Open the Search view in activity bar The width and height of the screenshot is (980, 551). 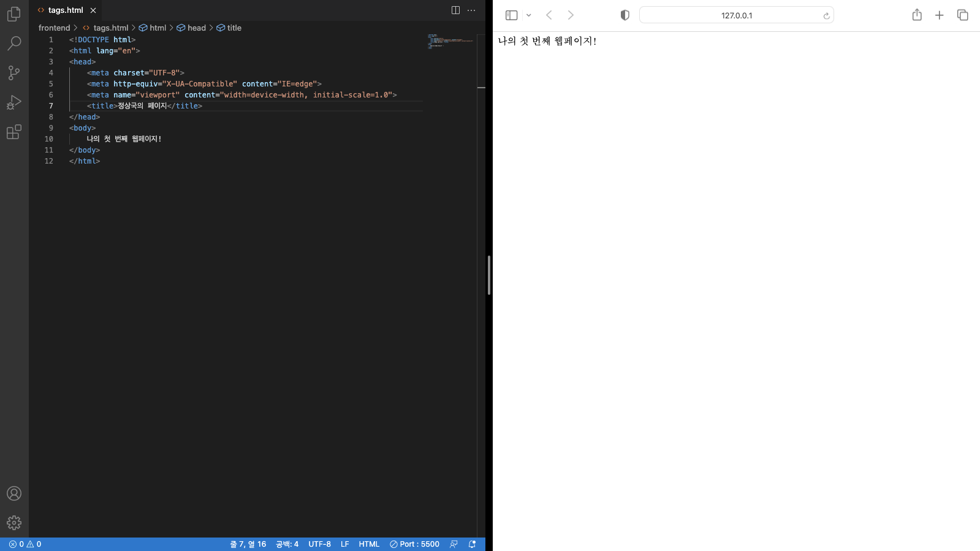click(x=14, y=43)
